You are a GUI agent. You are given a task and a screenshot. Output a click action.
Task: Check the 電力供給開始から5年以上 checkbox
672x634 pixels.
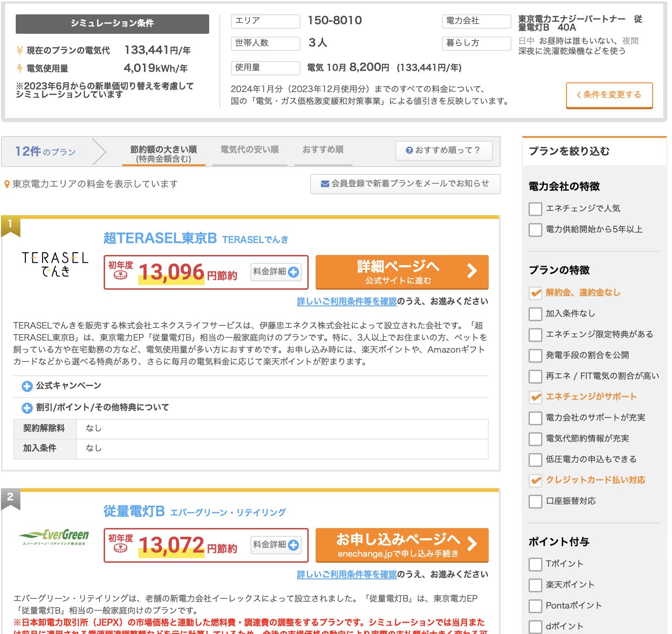tap(535, 230)
